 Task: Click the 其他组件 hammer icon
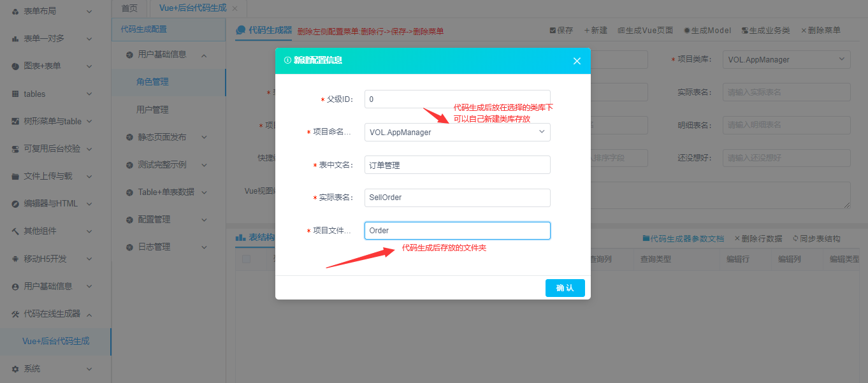pos(15,231)
